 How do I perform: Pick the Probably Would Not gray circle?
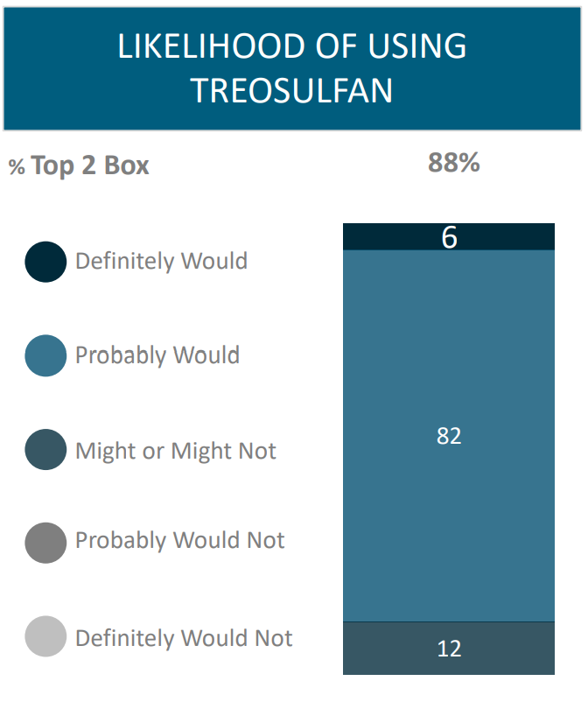tap(45, 544)
